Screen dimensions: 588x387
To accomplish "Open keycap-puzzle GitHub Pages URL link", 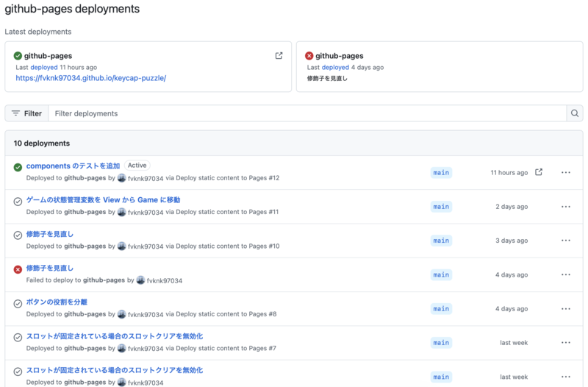I will point(90,78).
